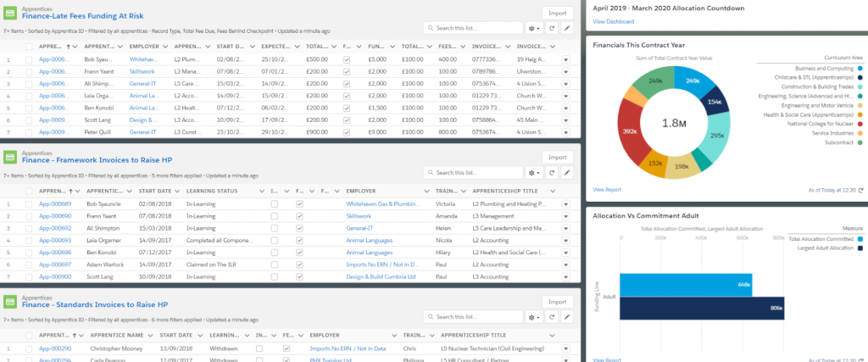
Task: Open row actions dropdown for Peter Quill
Action: (x=565, y=132)
